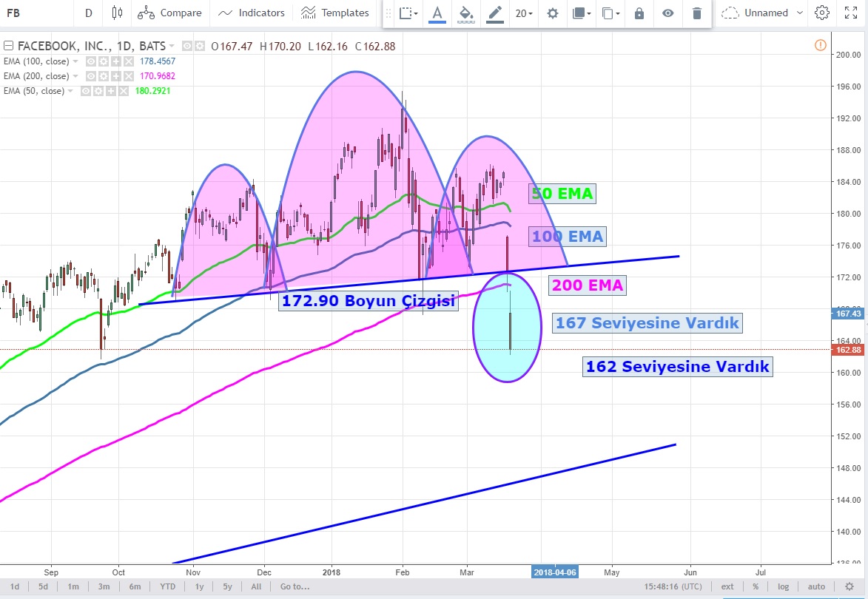Enter fullscreen mode with expand icon

pyautogui.click(x=851, y=13)
